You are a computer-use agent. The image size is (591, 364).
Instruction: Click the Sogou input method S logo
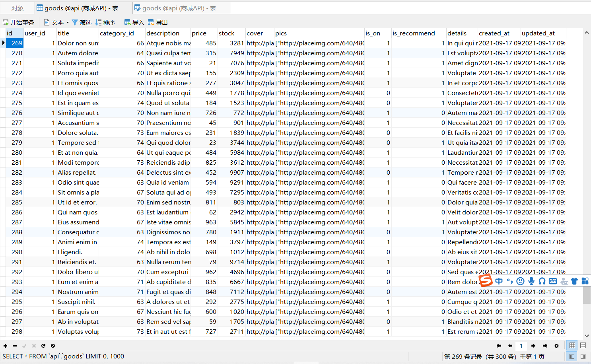[486, 280]
